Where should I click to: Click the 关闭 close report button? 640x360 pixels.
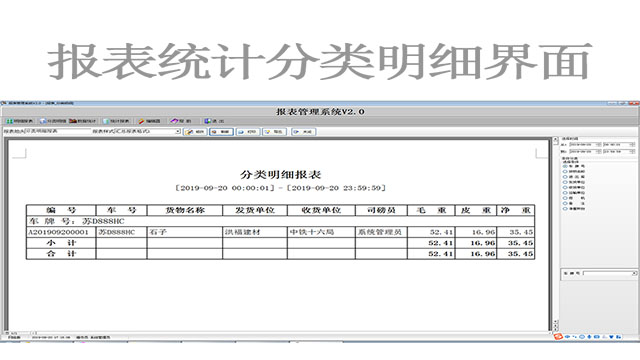(303, 132)
